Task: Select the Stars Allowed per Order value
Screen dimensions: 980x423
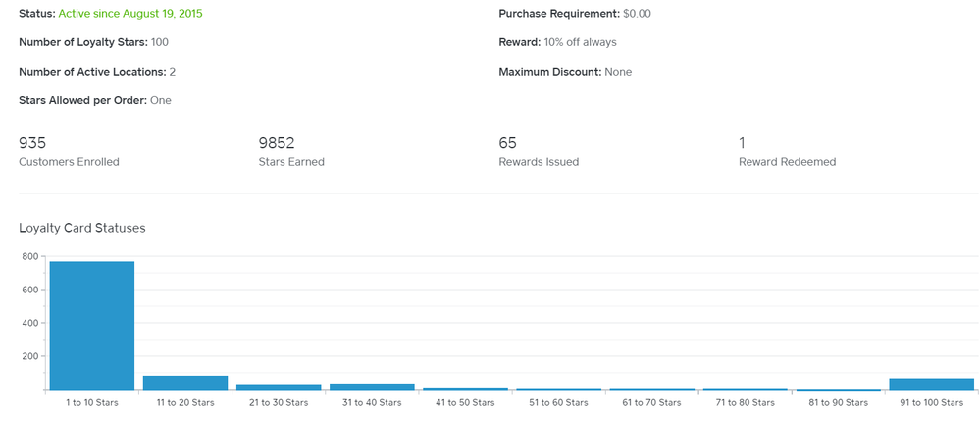Action: (x=161, y=100)
